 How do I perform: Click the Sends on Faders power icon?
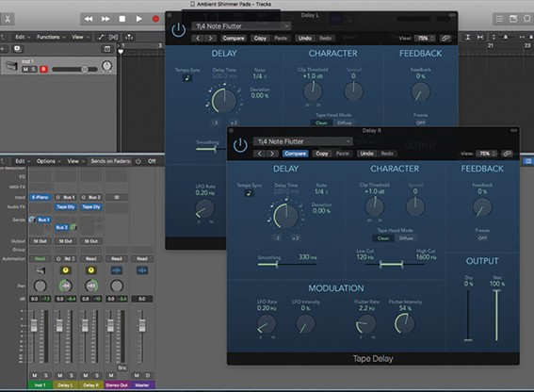138,161
